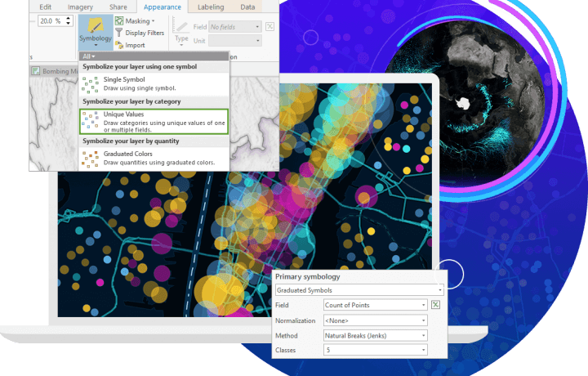
Task: Open the No fields Field dropdown
Action: point(234,27)
